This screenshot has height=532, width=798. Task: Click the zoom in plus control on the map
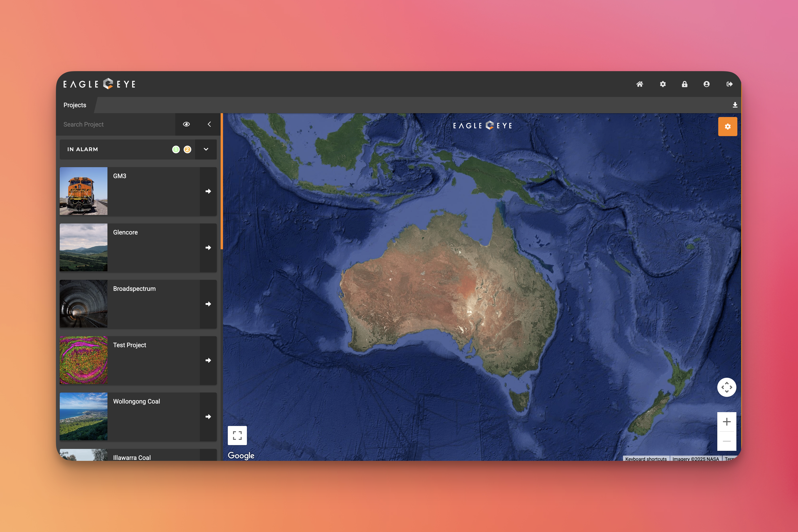click(727, 422)
